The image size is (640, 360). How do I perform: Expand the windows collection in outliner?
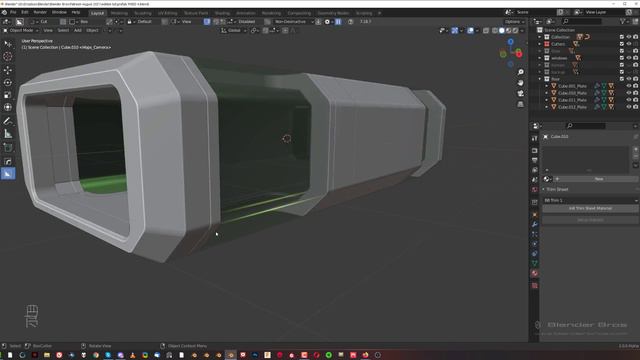point(540,58)
